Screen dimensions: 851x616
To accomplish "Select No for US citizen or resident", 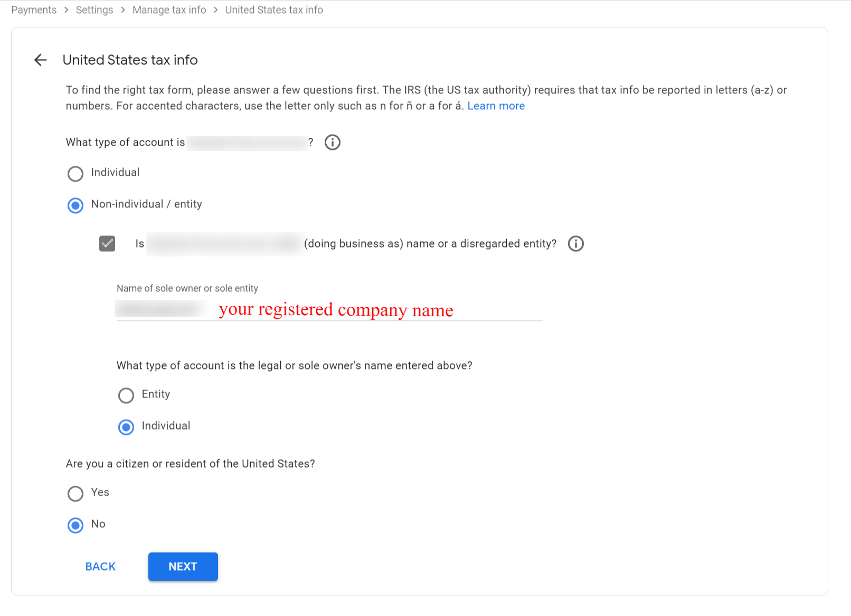I will pyautogui.click(x=75, y=525).
